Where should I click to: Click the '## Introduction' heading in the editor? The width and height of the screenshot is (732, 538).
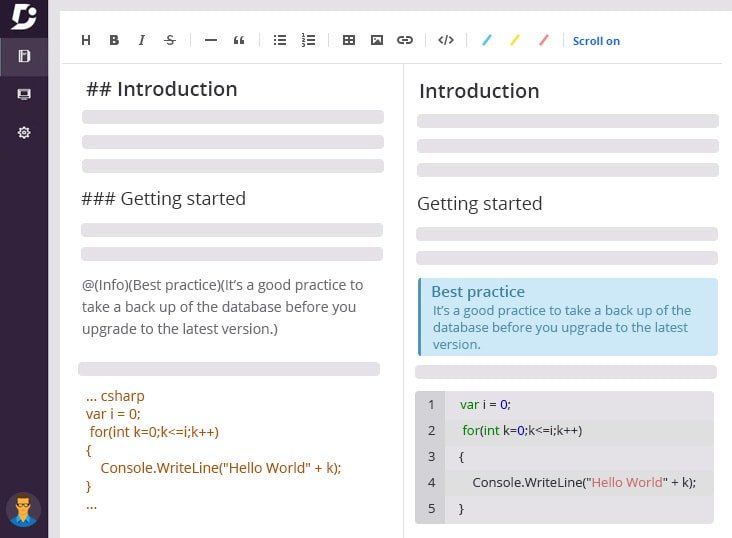click(x=162, y=89)
